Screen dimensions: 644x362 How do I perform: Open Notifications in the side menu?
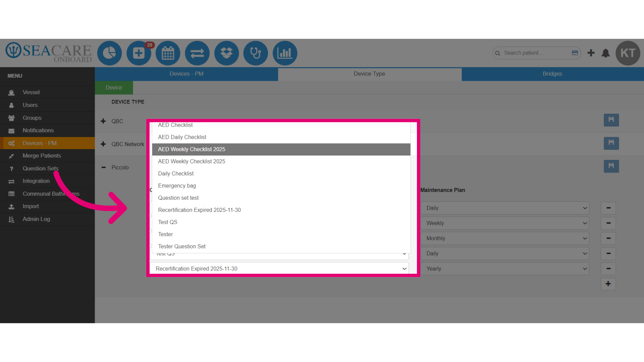point(47,130)
